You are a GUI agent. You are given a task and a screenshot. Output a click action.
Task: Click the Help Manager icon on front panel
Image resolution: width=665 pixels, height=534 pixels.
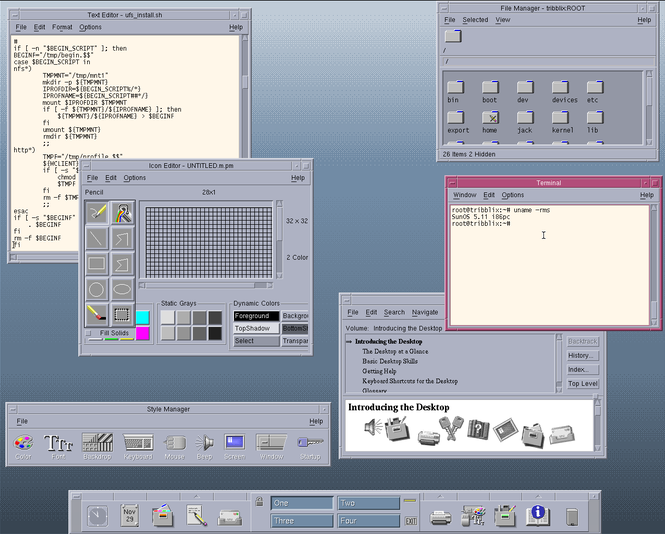pos(538,515)
